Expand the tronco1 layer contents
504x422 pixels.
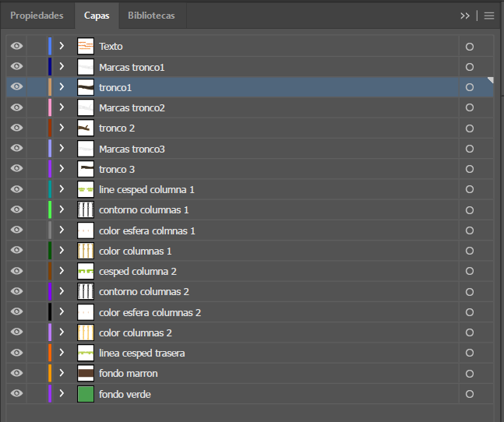pos(62,87)
